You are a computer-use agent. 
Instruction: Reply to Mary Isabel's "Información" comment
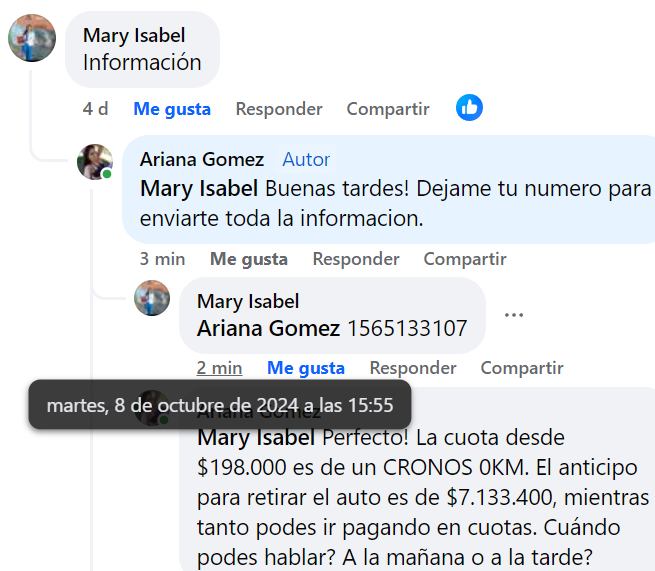(279, 109)
